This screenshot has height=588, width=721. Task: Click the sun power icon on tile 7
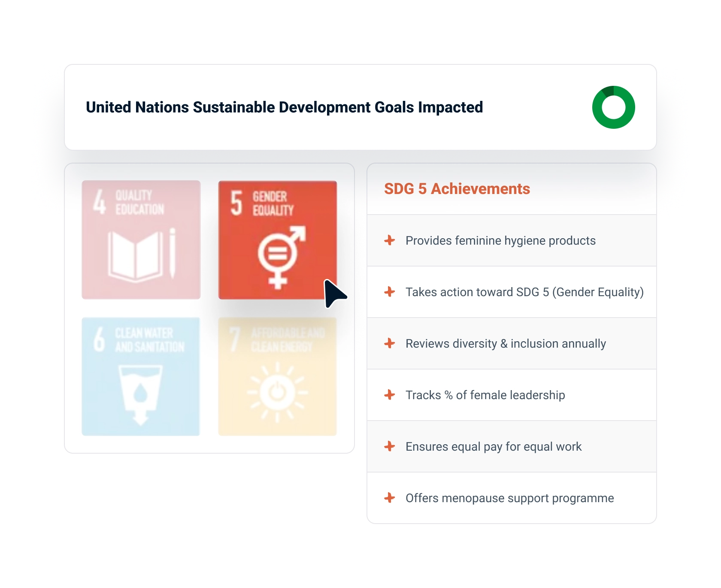[278, 391]
